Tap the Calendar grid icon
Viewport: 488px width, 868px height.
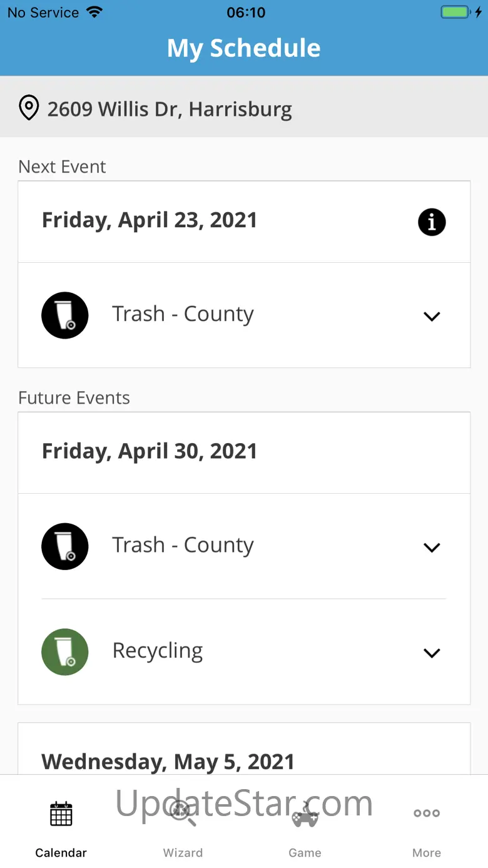(x=61, y=814)
